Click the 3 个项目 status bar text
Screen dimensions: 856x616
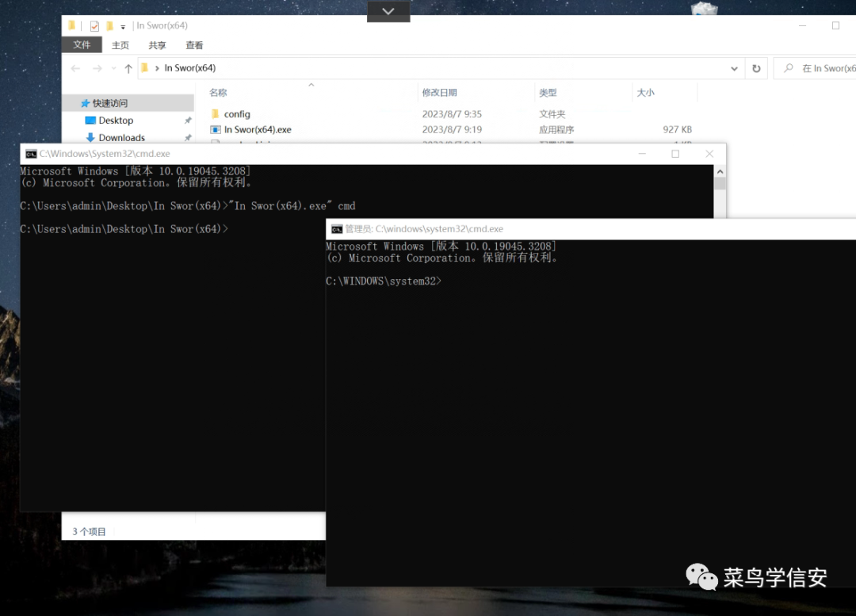tap(89, 531)
